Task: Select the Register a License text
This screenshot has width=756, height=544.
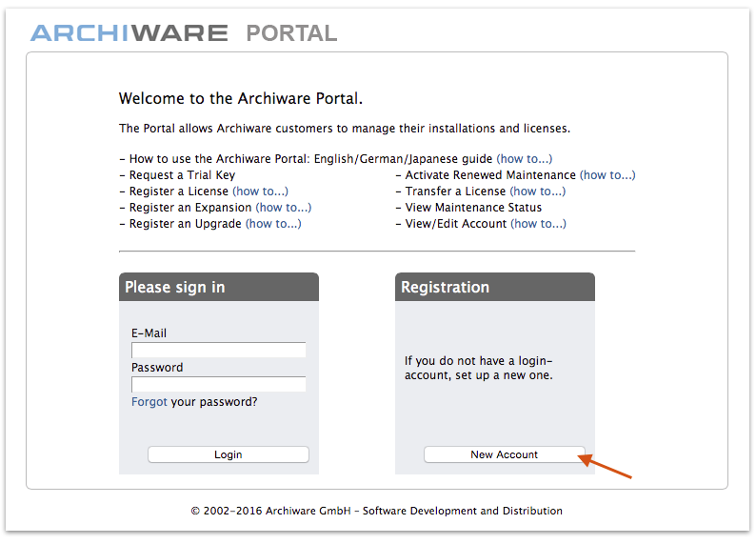Action: tap(179, 191)
